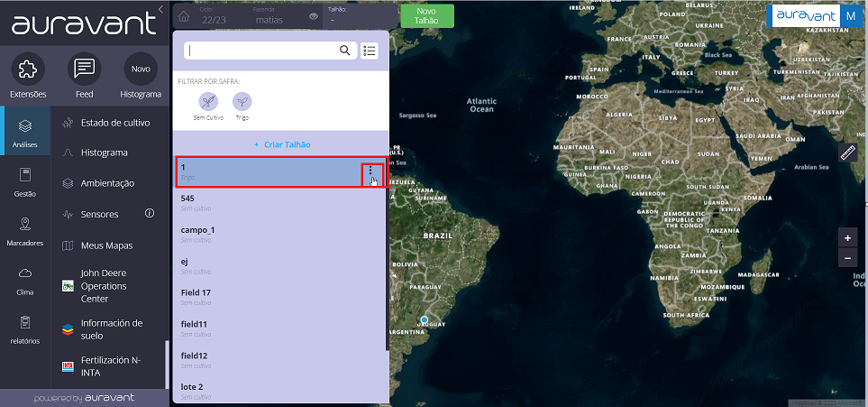Open the Sensores menu item
Image resolution: width=868 pixels, height=407 pixels.
click(100, 214)
